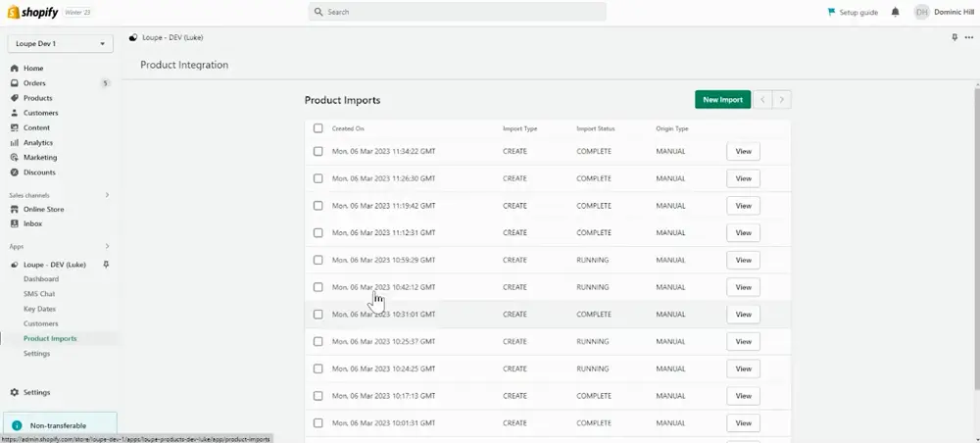Go to previous page of imports
980x443 pixels.
click(762, 99)
